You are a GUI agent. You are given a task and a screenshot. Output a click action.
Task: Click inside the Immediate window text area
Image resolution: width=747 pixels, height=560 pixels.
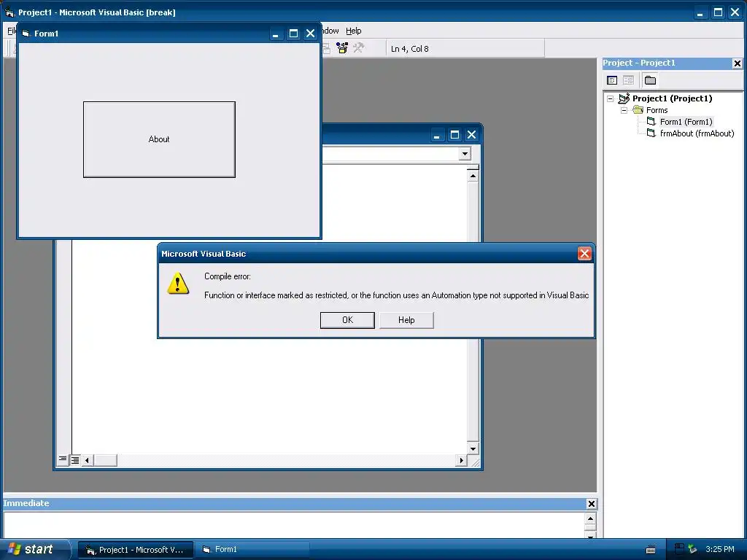tap(294, 525)
